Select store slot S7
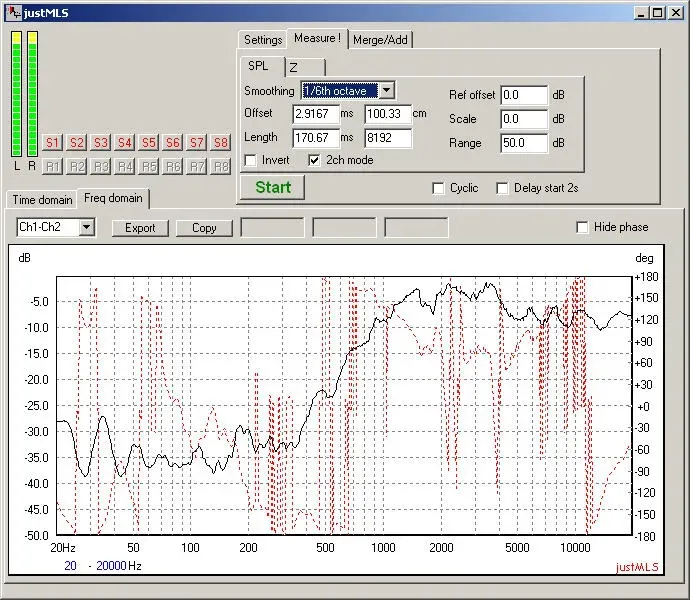Screen dimensions: 690x600 197,143
